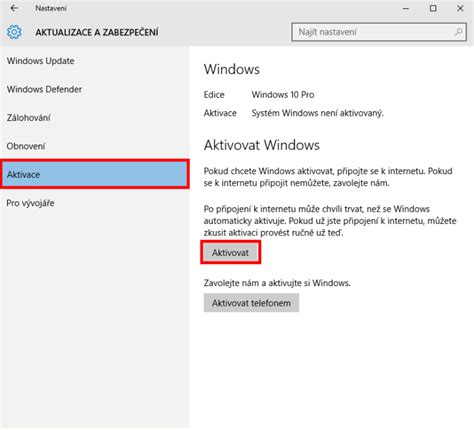Click 'Systém Windows není aktivovaný.' status text
This screenshot has height=430, width=474.
point(318,113)
